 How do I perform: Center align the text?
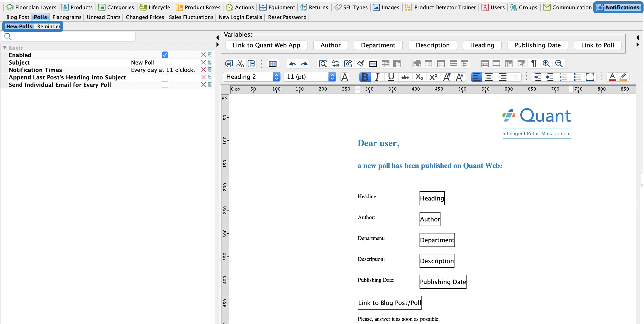[489, 77]
